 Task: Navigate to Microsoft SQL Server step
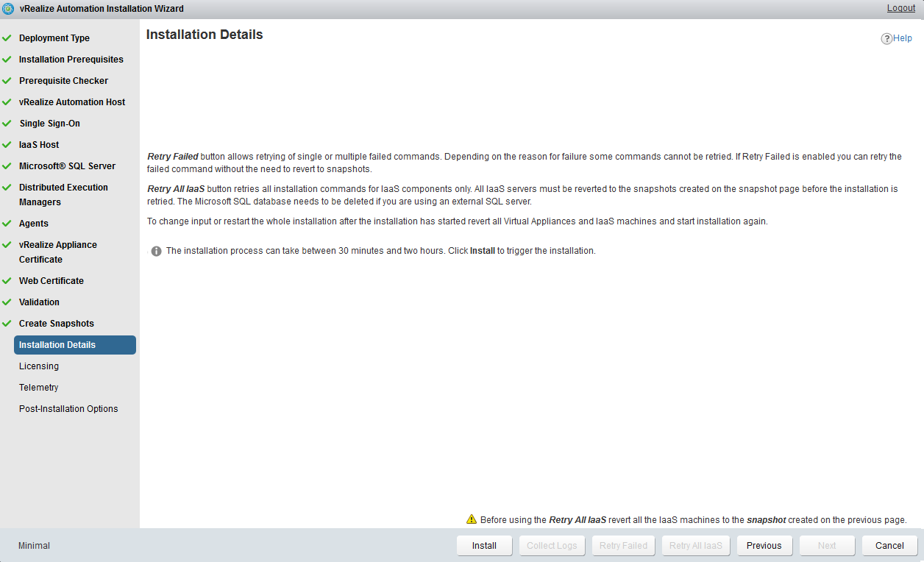(67, 166)
